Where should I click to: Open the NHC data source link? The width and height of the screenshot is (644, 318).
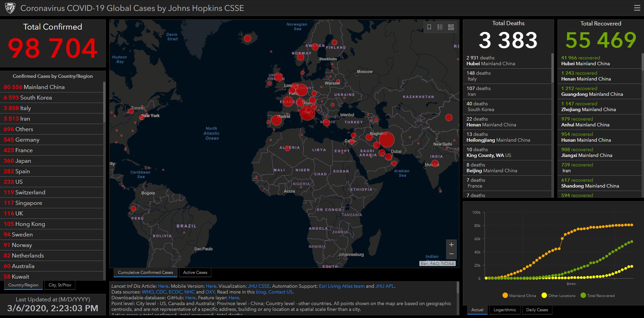[189, 292]
